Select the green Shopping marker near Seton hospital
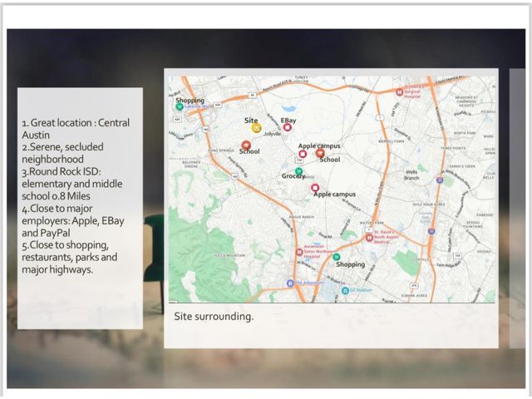Image resolution: width=532 pixels, height=399 pixels. (x=336, y=257)
